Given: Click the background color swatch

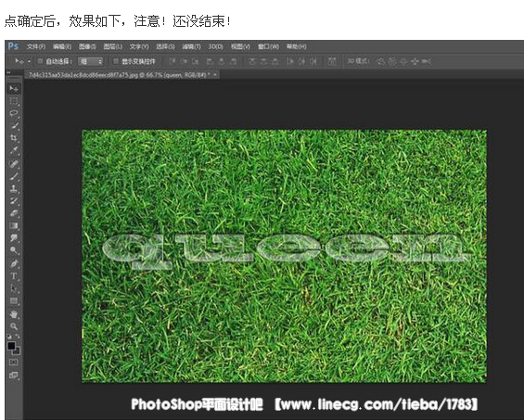Looking at the screenshot, I should point(18,350).
